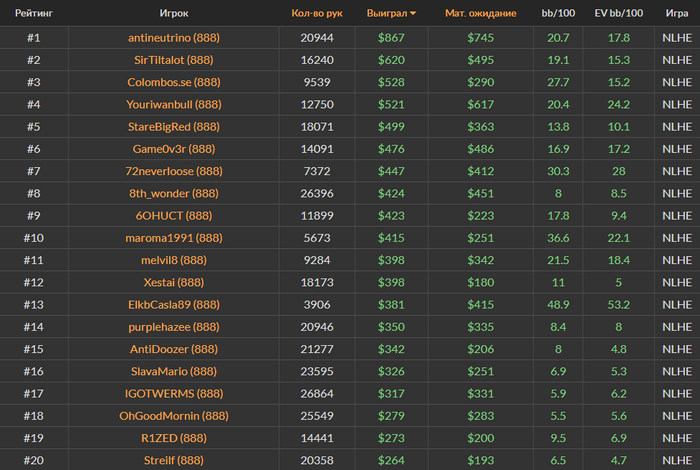This screenshot has height=470, width=700.
Task: Open player Colombos.se (888) profile
Action: [174, 82]
